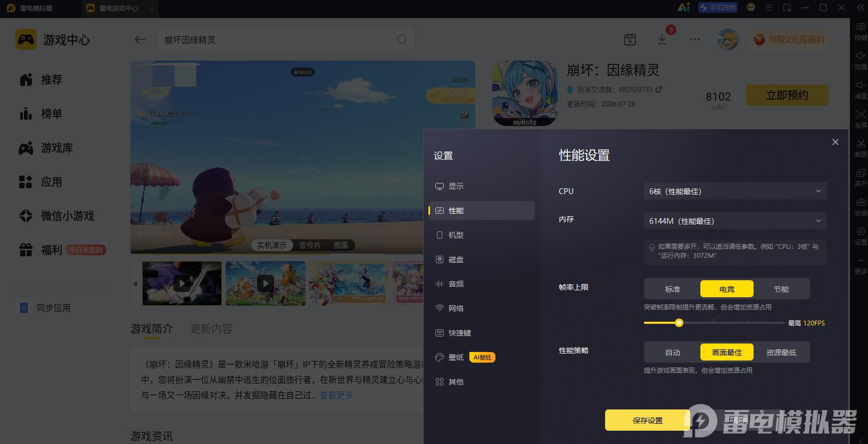This screenshot has width=868, height=444.
Task: Open 微信小游戏 mini games
Action: point(56,216)
